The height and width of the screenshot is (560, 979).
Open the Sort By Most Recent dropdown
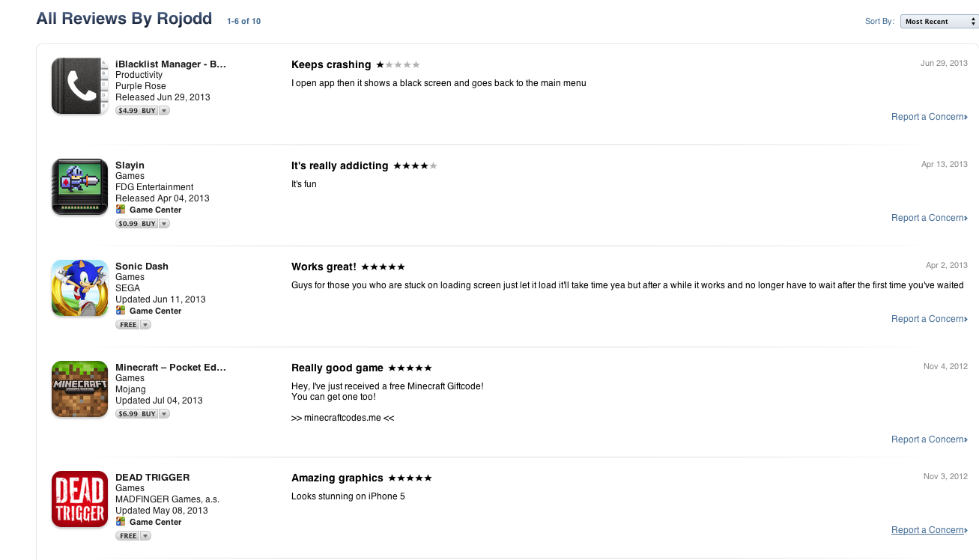pyautogui.click(x=939, y=22)
